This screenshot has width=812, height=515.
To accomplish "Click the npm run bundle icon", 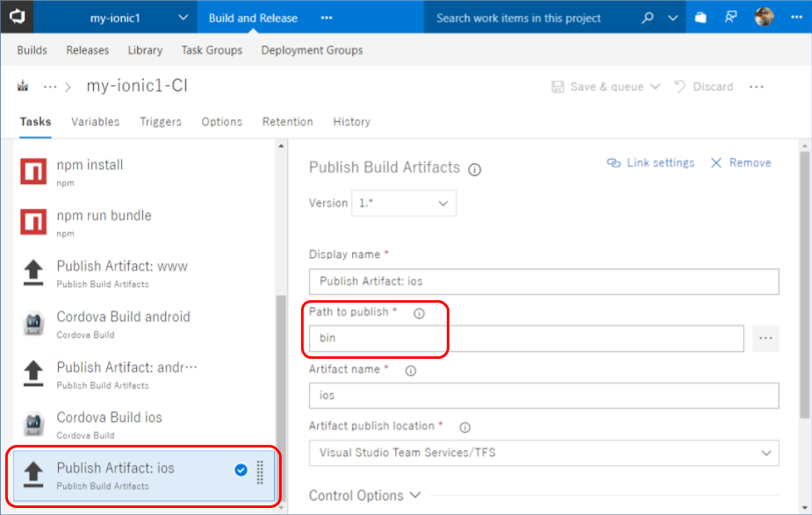I will [x=33, y=222].
